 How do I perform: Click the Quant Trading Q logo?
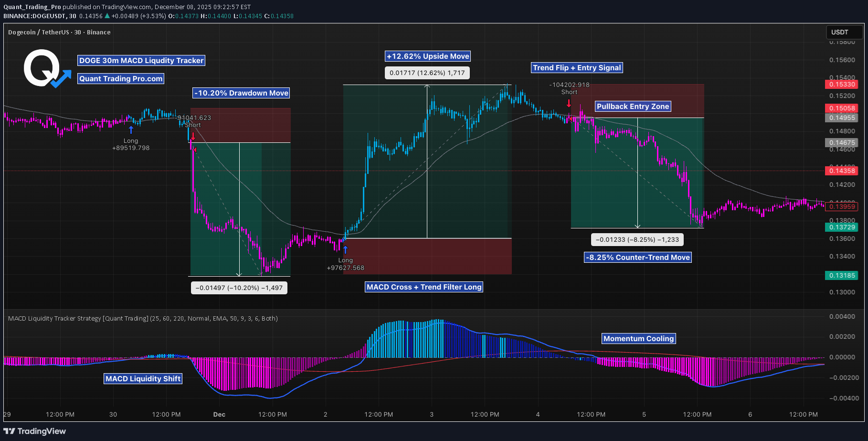pyautogui.click(x=42, y=67)
